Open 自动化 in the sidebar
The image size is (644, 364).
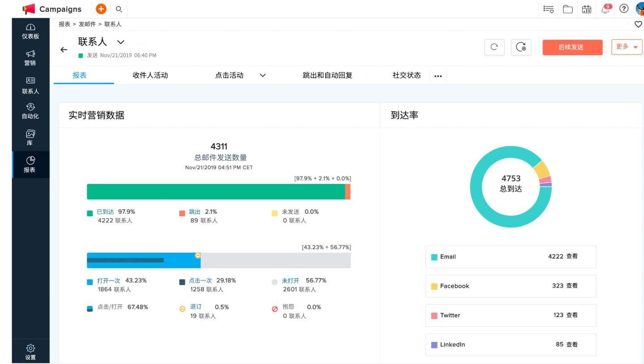pos(30,112)
